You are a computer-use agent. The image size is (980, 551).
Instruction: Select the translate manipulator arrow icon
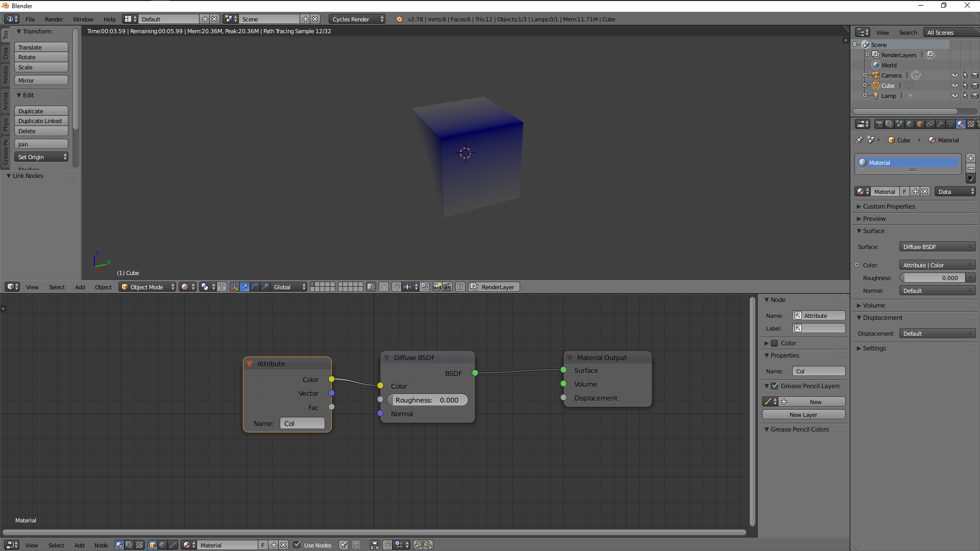point(244,287)
